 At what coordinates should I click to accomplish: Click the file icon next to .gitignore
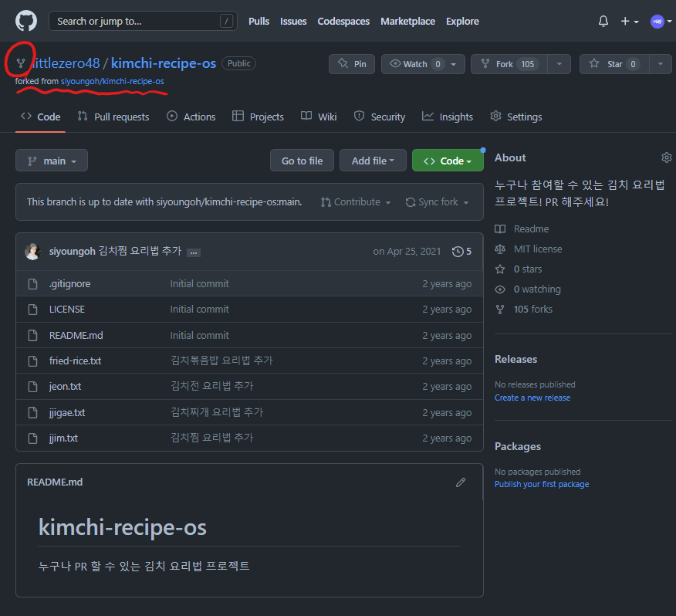pos(32,284)
